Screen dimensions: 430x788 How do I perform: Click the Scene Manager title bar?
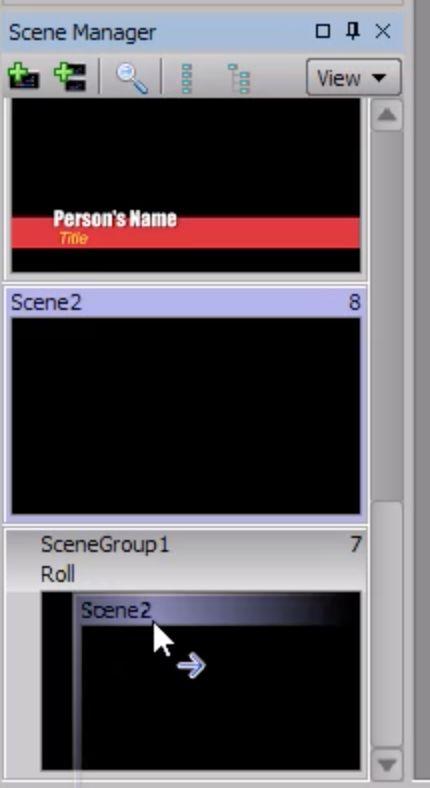(161, 32)
